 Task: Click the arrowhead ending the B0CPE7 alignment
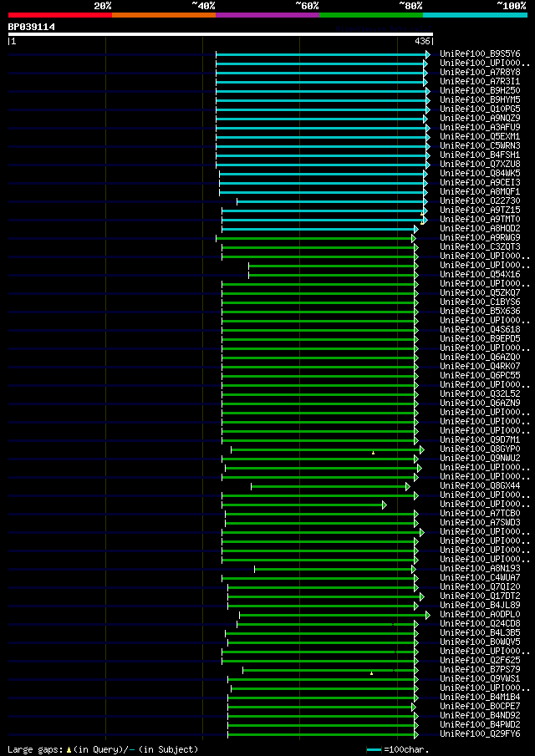414,707
